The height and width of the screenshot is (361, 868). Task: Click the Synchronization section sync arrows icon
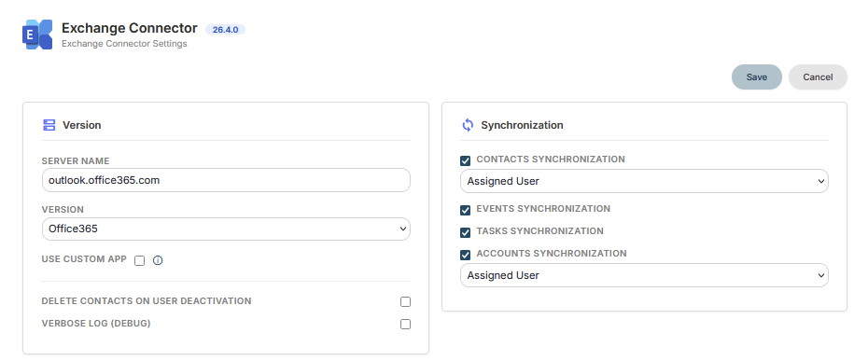(468, 125)
